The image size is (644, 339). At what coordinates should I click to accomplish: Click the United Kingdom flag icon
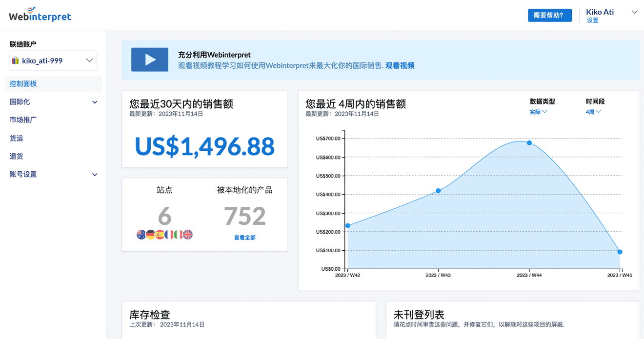[x=188, y=235]
